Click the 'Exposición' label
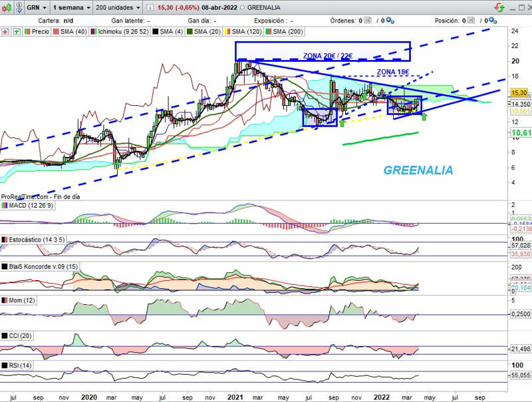Image resolution: width=532 pixels, height=402 pixels. [273, 21]
